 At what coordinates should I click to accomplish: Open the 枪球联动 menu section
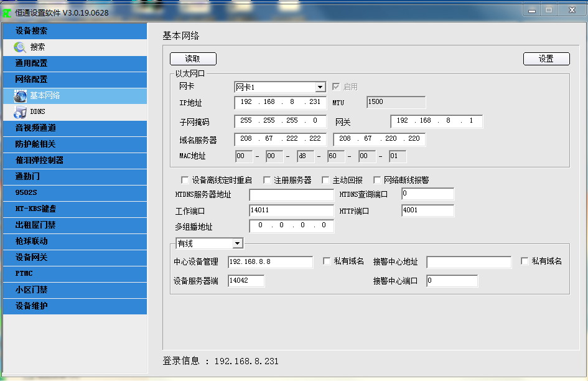click(x=75, y=242)
